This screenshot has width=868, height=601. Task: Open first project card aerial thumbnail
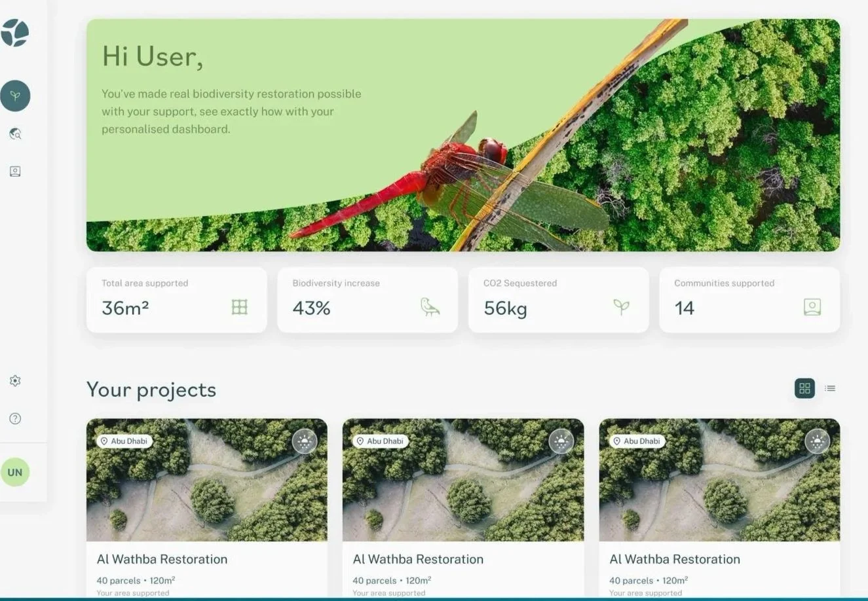pos(207,480)
